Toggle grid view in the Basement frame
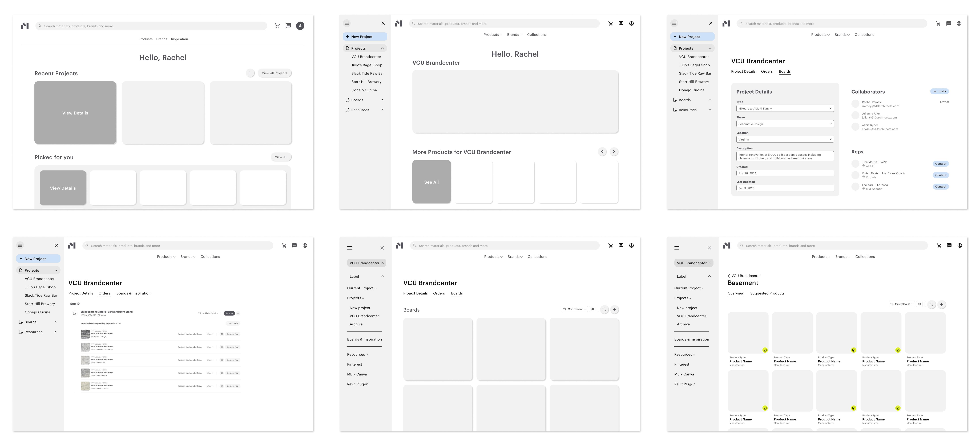The width and height of the screenshot is (980, 446). 919,304
